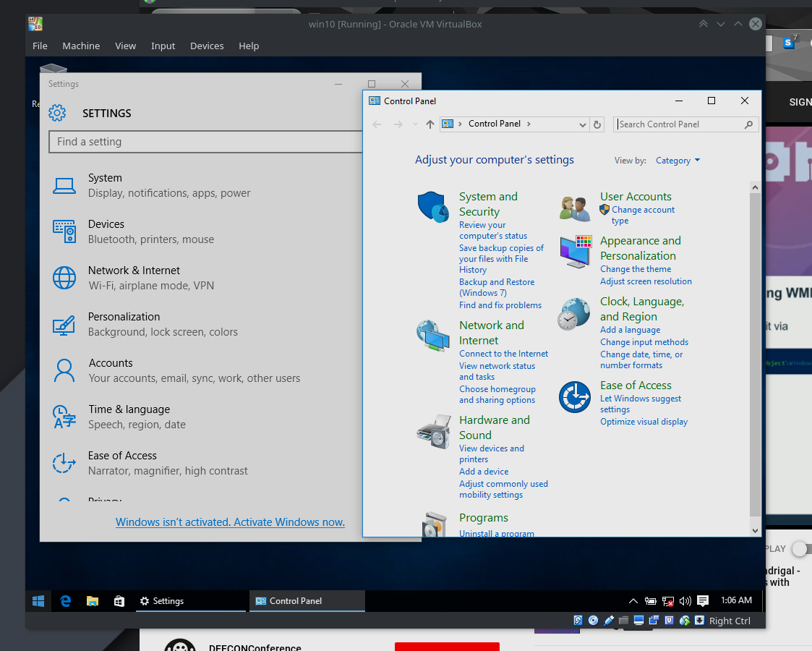Open User Accounts people icon
The image size is (812, 651).
(575, 208)
